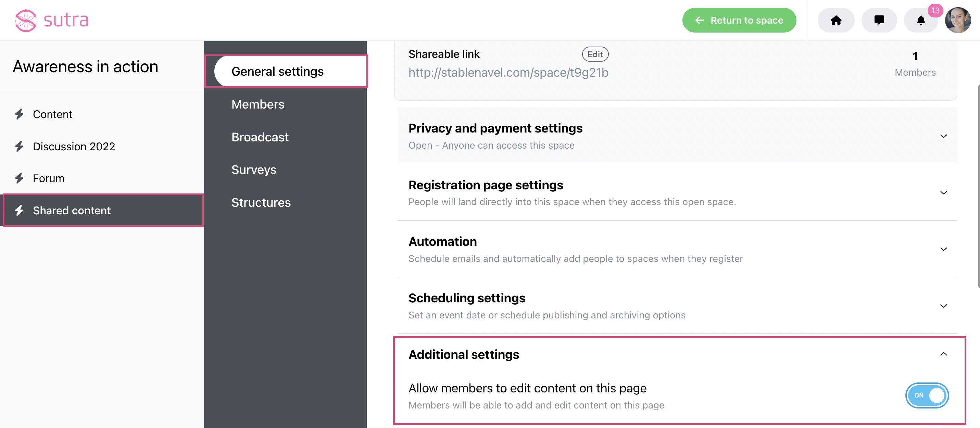980x428 pixels.
Task: Toggle off Allow members to edit content
Action: [x=927, y=395]
